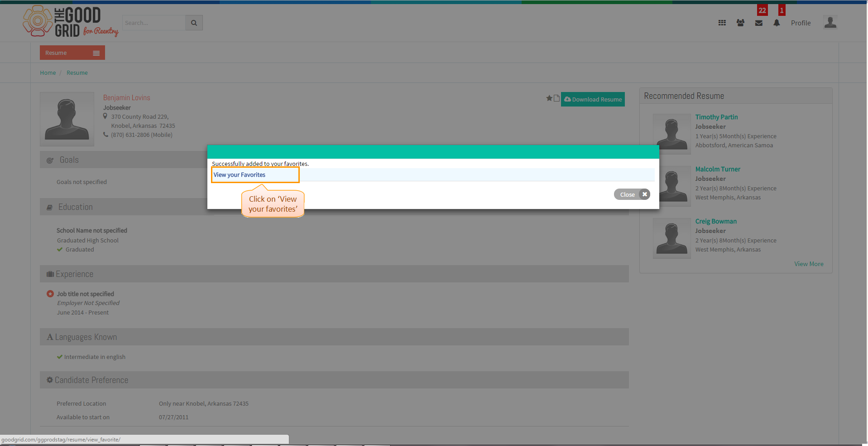The image size is (868, 446).
Task: Click the search magnifier button
Action: [194, 23]
